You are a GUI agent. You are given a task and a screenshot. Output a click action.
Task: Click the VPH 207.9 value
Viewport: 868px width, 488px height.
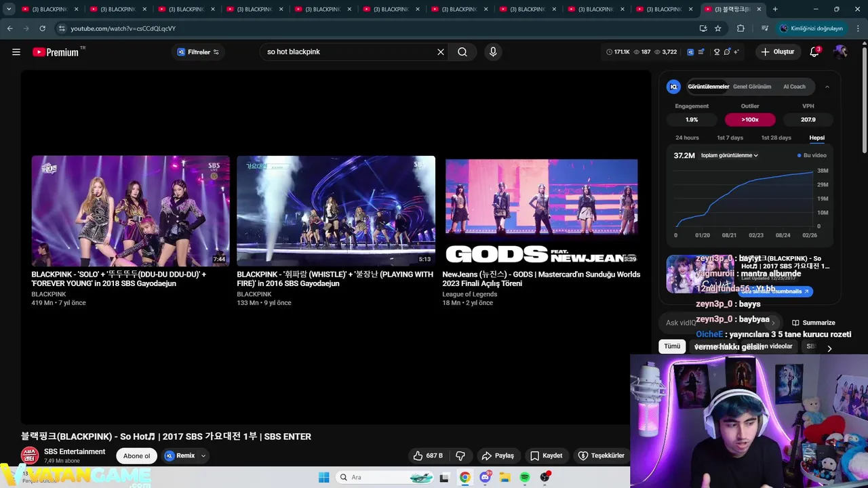(x=808, y=119)
